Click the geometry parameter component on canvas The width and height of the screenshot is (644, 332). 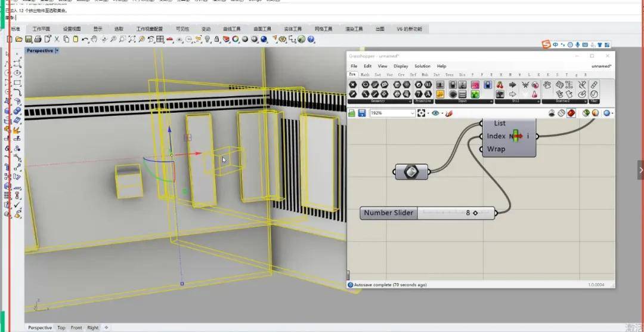point(411,171)
